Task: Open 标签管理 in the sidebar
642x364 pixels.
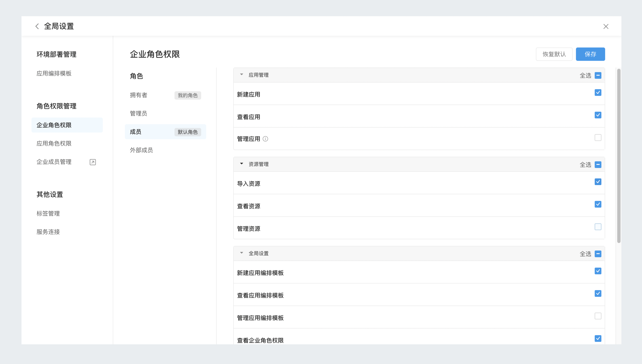Action: click(48, 214)
